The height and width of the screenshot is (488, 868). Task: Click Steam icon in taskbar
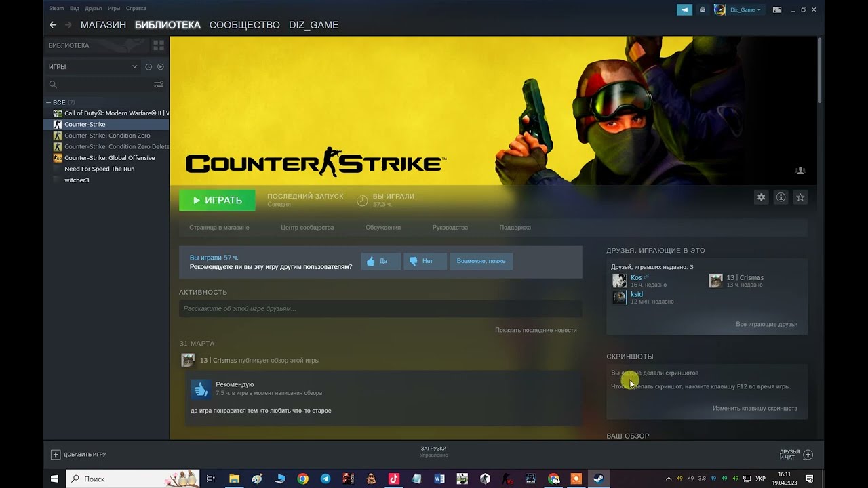click(599, 479)
